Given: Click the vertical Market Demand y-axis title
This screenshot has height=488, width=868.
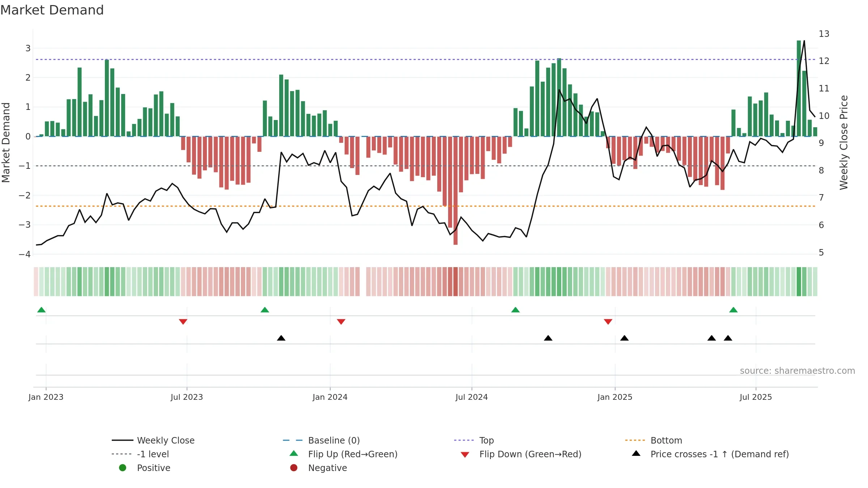Looking at the screenshot, I should (6, 142).
